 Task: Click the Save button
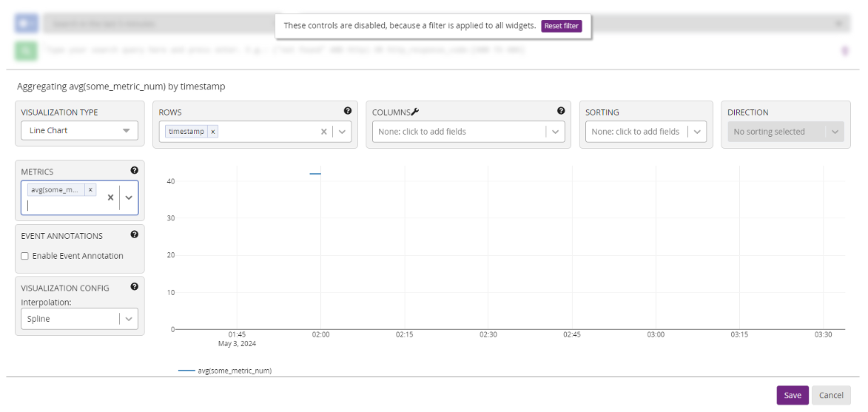click(x=793, y=395)
